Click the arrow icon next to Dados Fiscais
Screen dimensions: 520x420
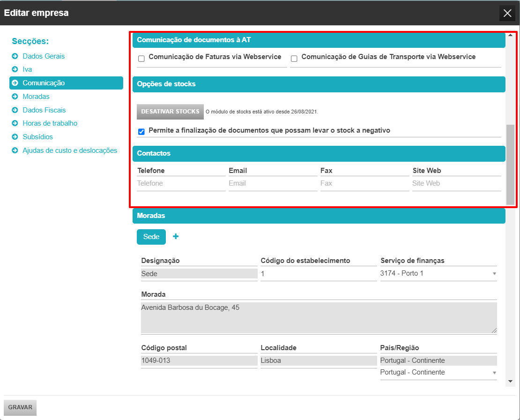point(15,110)
